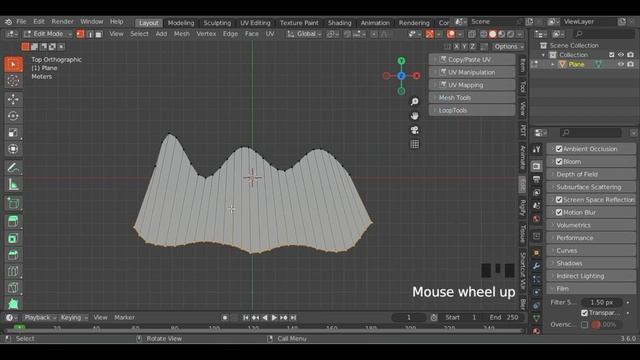640x360 pixels.
Task: Open the Options dropdown
Action: pyautogui.click(x=508, y=47)
